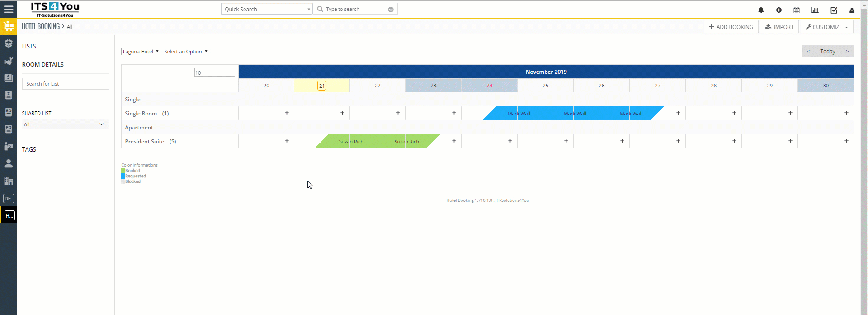Jump to Today in the calendar
Image resolution: width=868 pixels, height=315 pixels.
coord(827,52)
